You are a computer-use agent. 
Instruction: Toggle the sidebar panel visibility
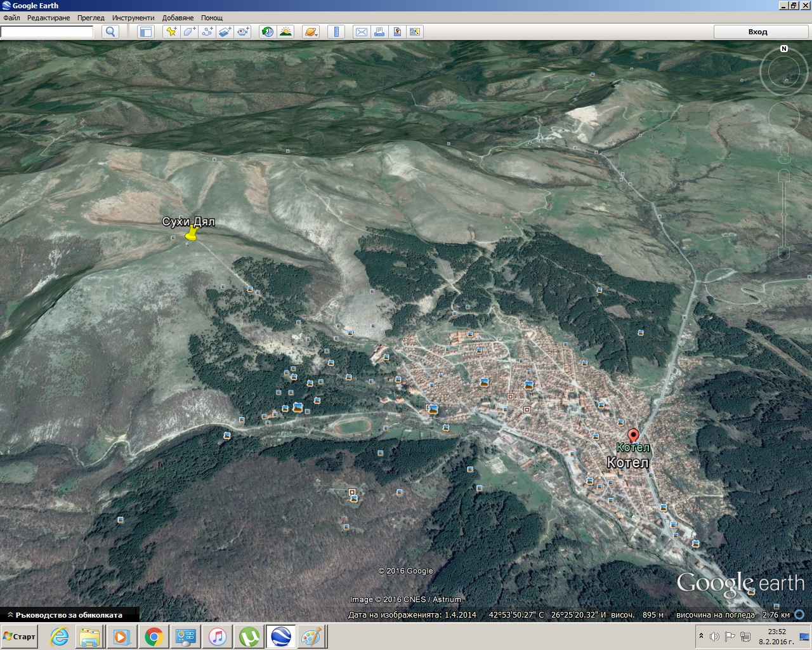[x=146, y=32]
